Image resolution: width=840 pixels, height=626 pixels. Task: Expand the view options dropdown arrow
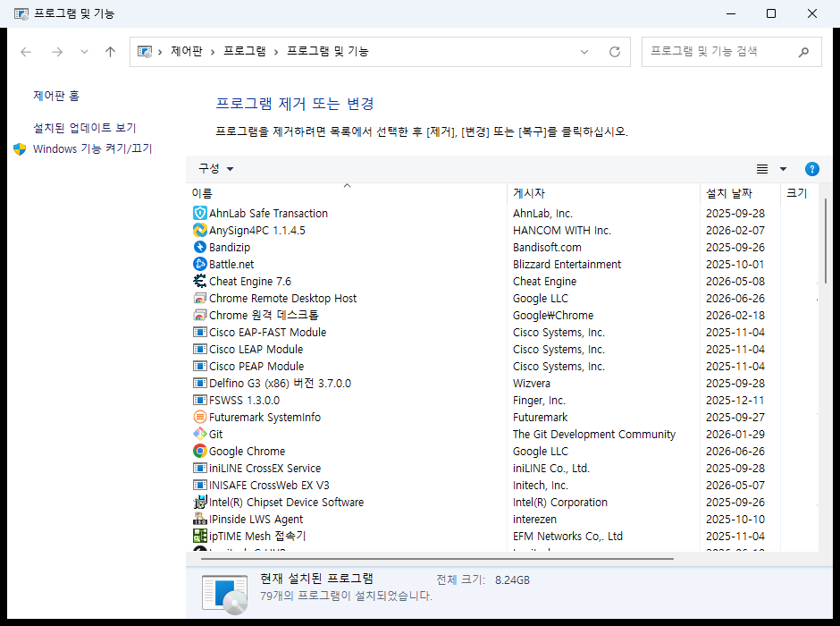point(783,169)
